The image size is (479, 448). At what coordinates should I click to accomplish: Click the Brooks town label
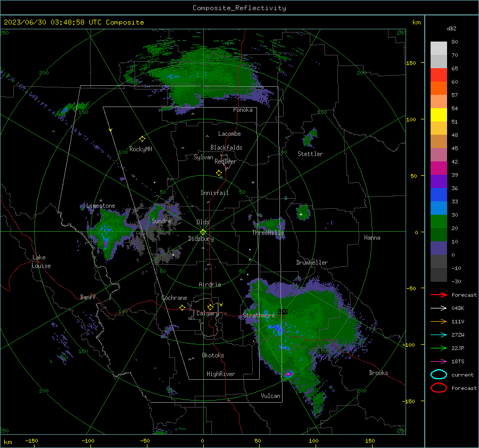coord(378,373)
